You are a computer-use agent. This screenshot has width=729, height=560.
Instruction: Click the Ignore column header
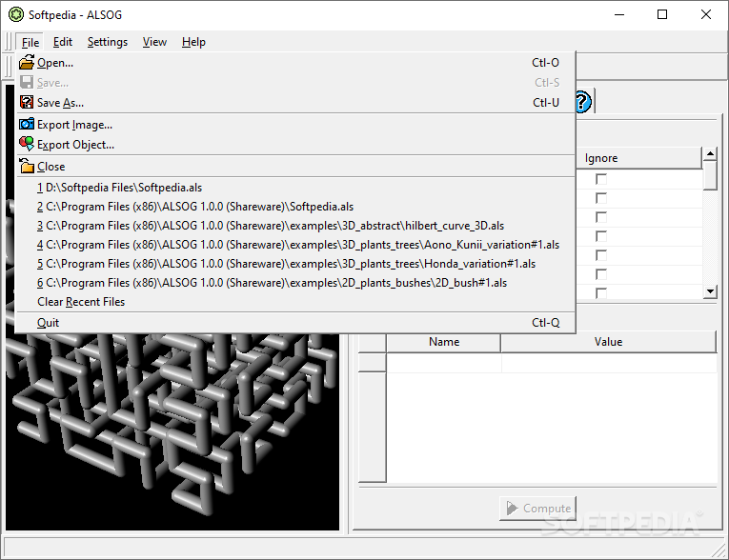(x=638, y=158)
